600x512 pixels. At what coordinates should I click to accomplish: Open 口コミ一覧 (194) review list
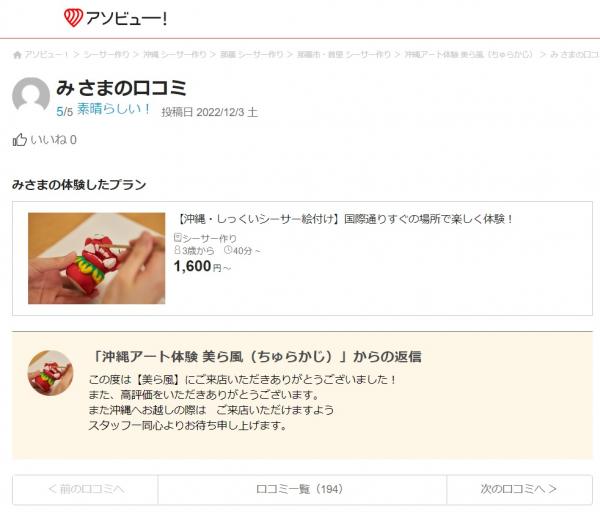302,489
